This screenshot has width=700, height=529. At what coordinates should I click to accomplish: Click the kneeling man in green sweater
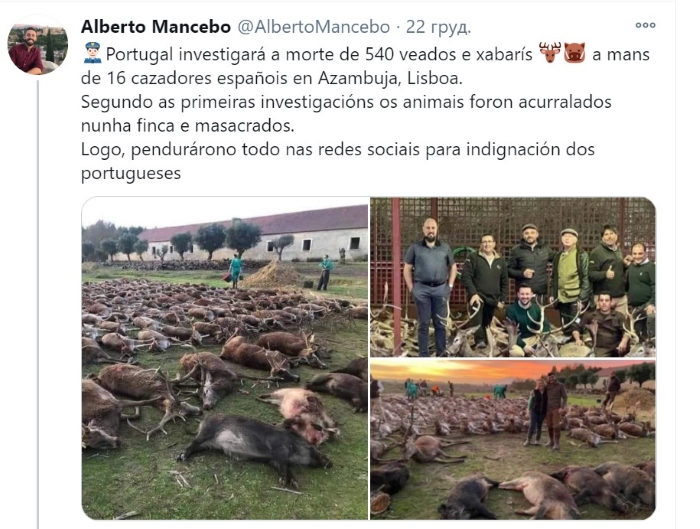[x=526, y=319]
